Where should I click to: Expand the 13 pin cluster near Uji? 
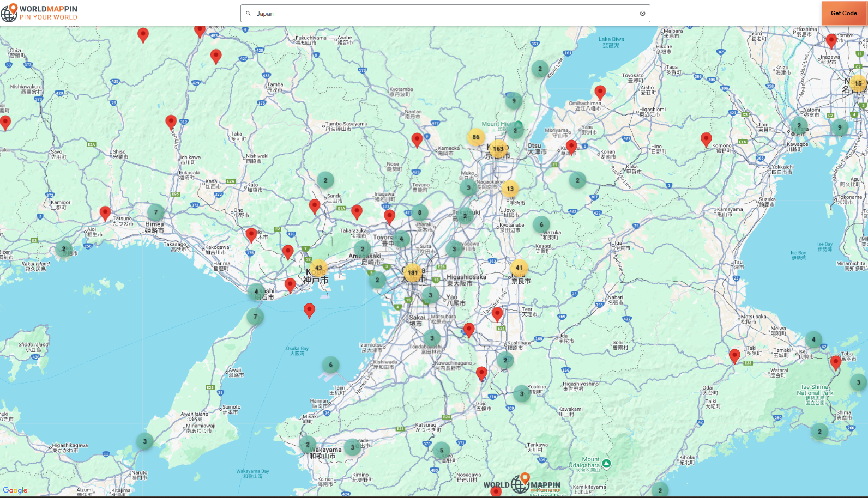pyautogui.click(x=510, y=189)
